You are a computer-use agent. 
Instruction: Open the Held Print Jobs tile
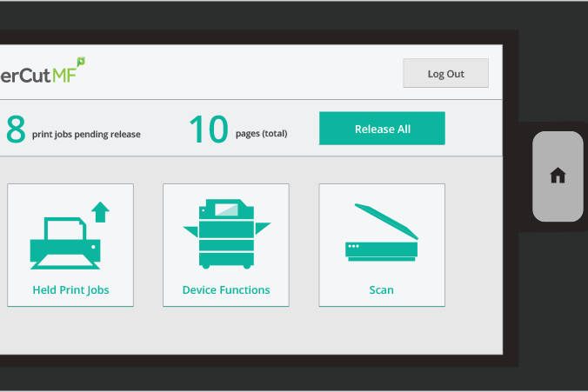[70, 245]
